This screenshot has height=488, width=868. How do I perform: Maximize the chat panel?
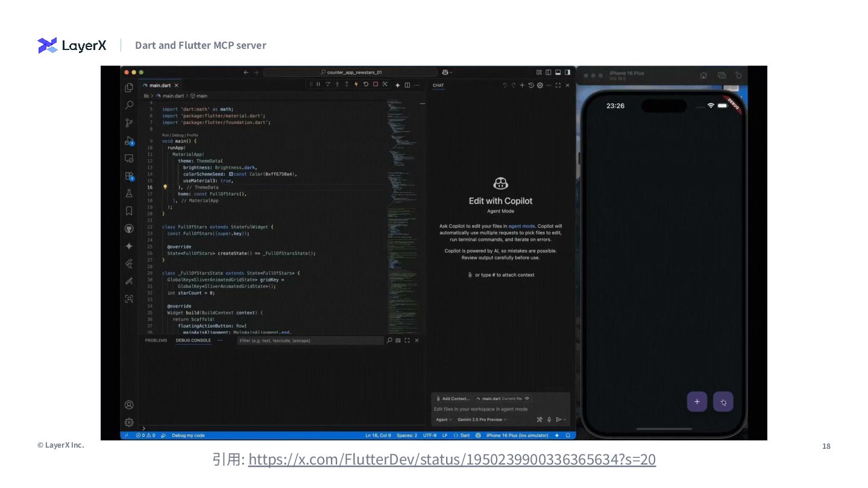[x=558, y=86]
